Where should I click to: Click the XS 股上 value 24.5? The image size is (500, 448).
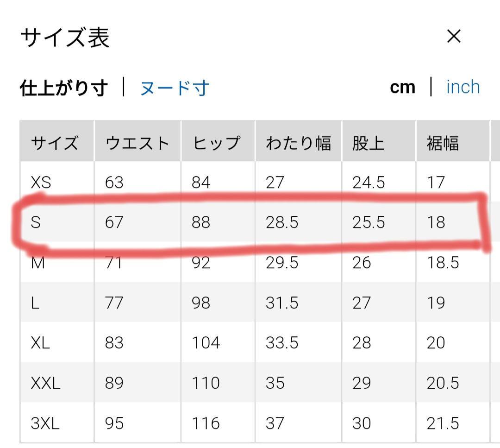coord(369,183)
